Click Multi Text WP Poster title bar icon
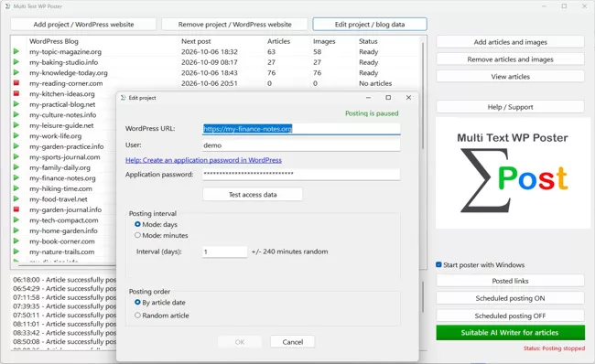This screenshot has width=595, height=364. [7, 6]
